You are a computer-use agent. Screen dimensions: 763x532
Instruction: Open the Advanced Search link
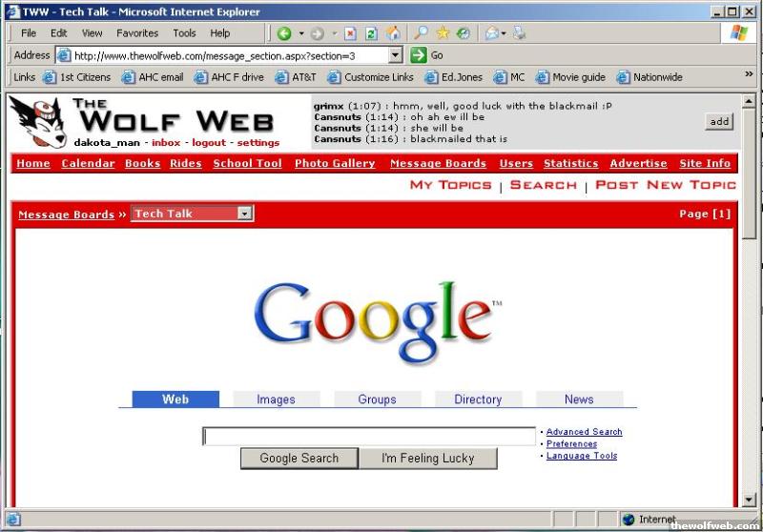584,432
